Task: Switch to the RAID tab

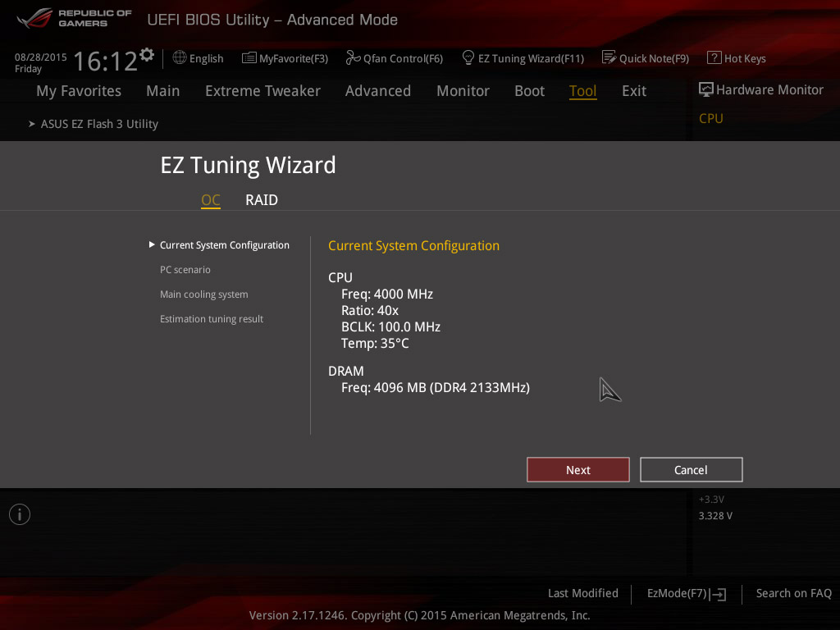Action: 262,200
